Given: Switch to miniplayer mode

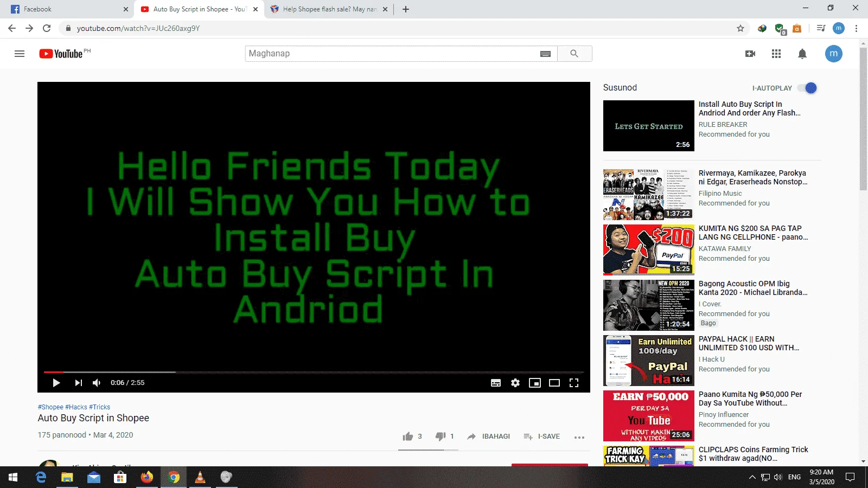Looking at the screenshot, I should (535, 383).
